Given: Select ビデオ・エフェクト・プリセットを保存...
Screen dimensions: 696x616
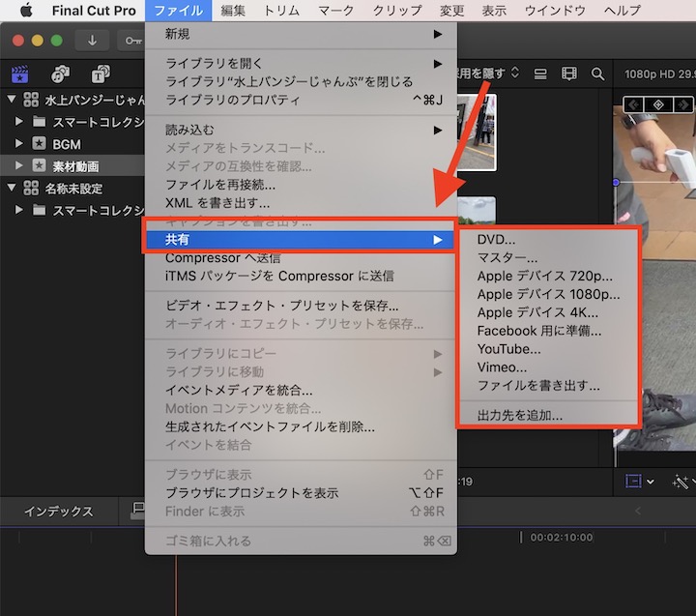Looking at the screenshot, I should click(x=301, y=306).
